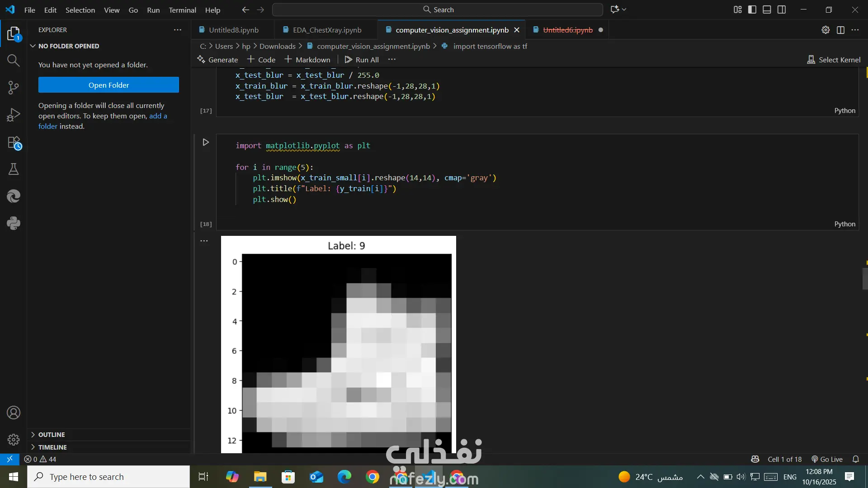Switch to EDA_ChestXray.ipynb tab
Viewport: 868px width, 488px height.
[x=326, y=30]
